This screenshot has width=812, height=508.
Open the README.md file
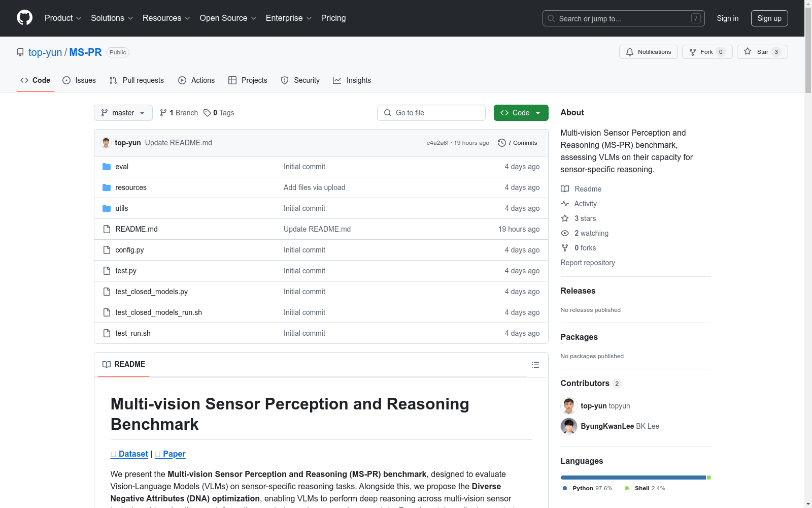137,229
